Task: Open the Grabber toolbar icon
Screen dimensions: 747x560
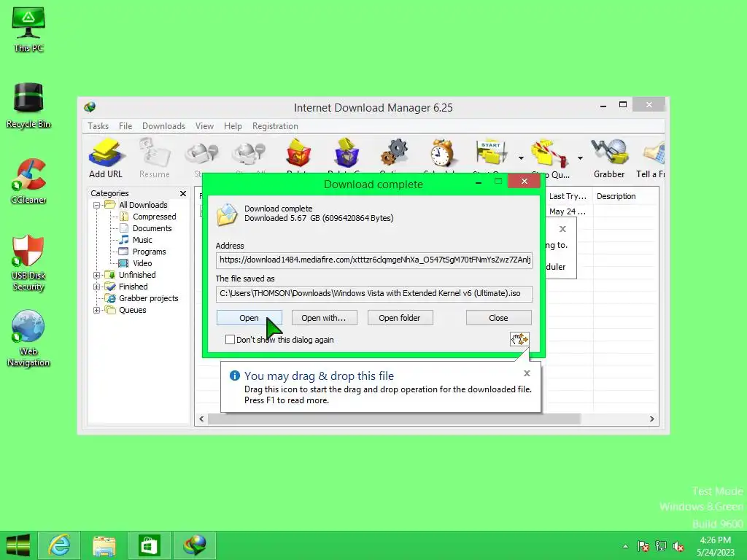Action: point(609,158)
